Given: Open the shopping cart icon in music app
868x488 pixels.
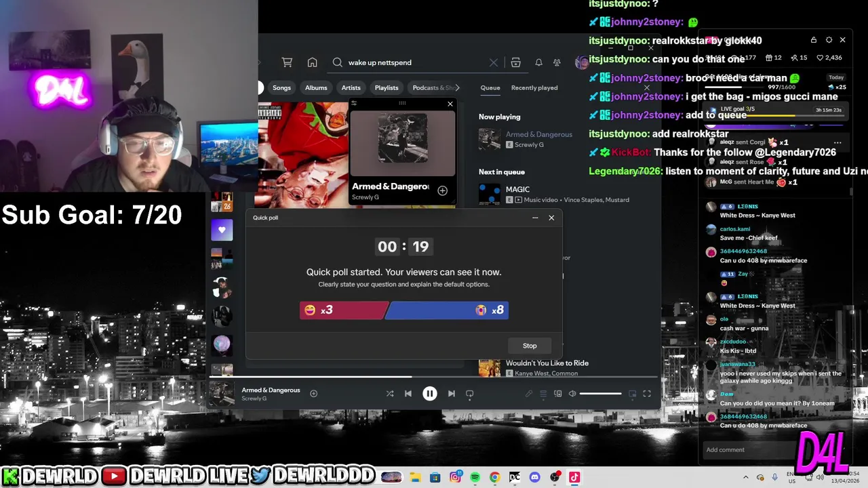Looking at the screenshot, I should [x=287, y=62].
